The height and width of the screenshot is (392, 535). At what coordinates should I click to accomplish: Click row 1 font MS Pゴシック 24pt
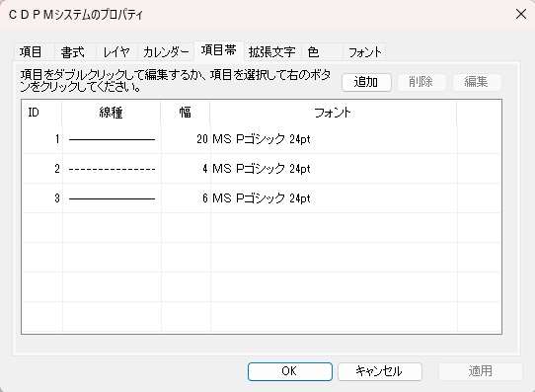click(262, 139)
